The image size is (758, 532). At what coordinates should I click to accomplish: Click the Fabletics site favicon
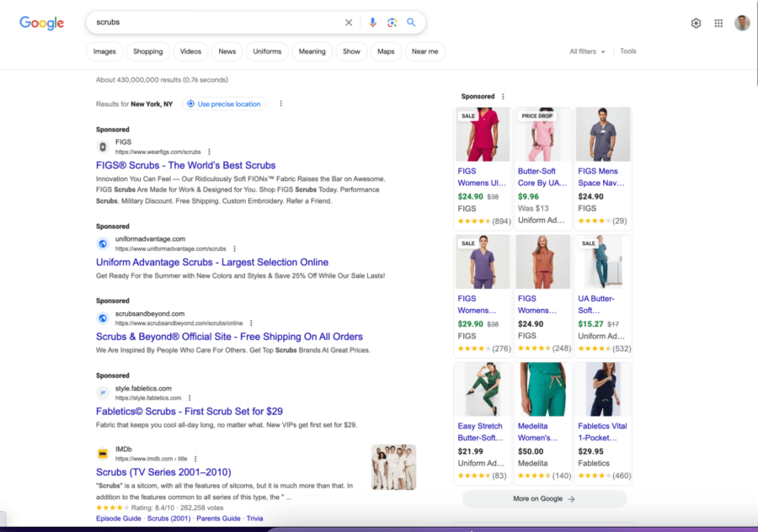pos(103,393)
